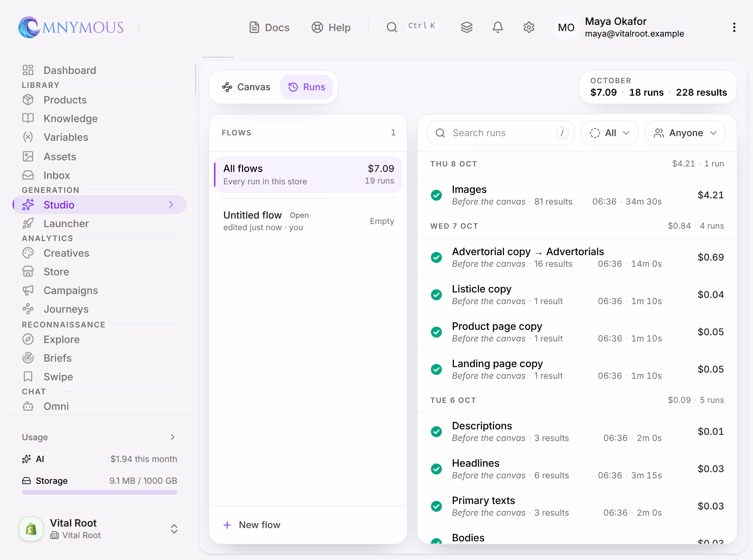
Task: Open Omni chat
Action: pos(99,406)
